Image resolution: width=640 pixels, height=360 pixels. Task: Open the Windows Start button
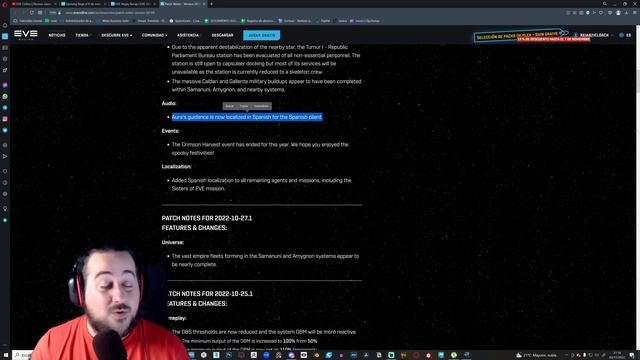[x=6, y=356]
